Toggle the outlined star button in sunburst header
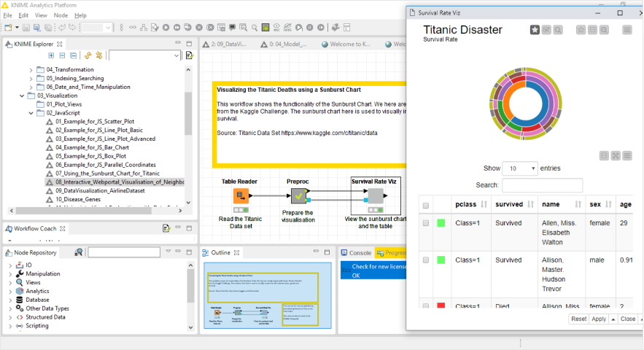Image resolution: width=644 pixels, height=350 pixels. pyautogui.click(x=581, y=30)
